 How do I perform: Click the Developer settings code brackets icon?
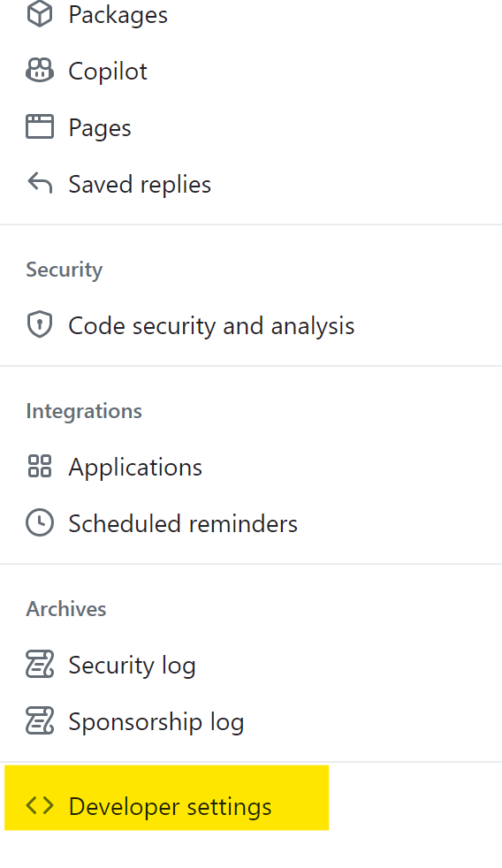point(40,805)
